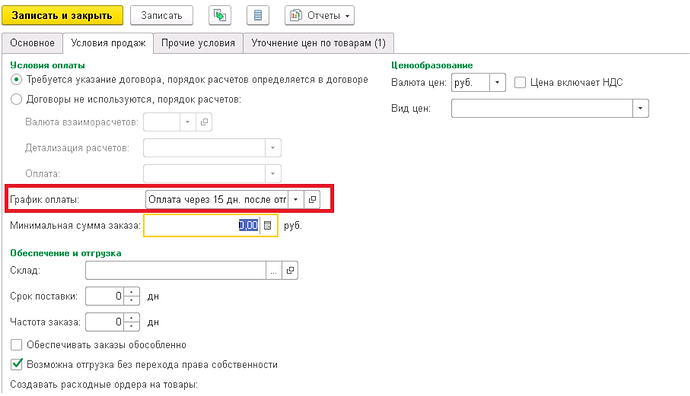
Task: Click График оплаты text field
Action: point(217,199)
